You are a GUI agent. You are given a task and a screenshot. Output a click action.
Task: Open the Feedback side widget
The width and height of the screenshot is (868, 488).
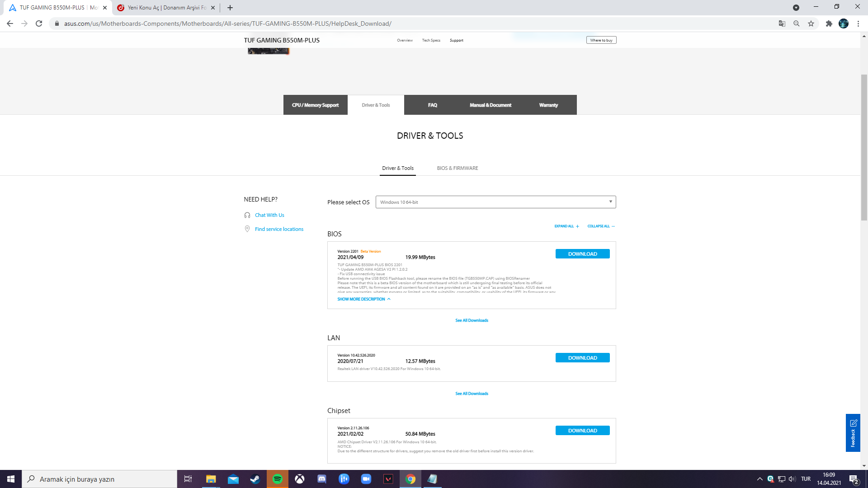click(853, 432)
